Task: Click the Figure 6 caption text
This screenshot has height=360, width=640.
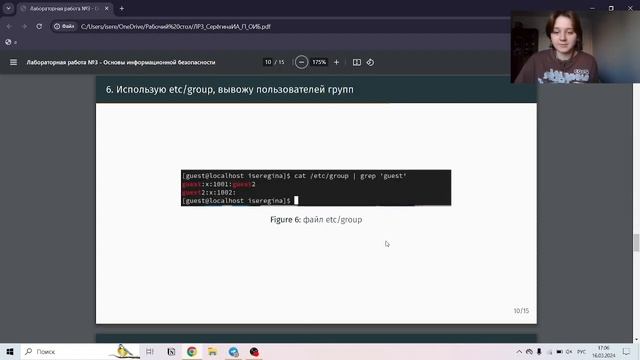Action: 316,220
